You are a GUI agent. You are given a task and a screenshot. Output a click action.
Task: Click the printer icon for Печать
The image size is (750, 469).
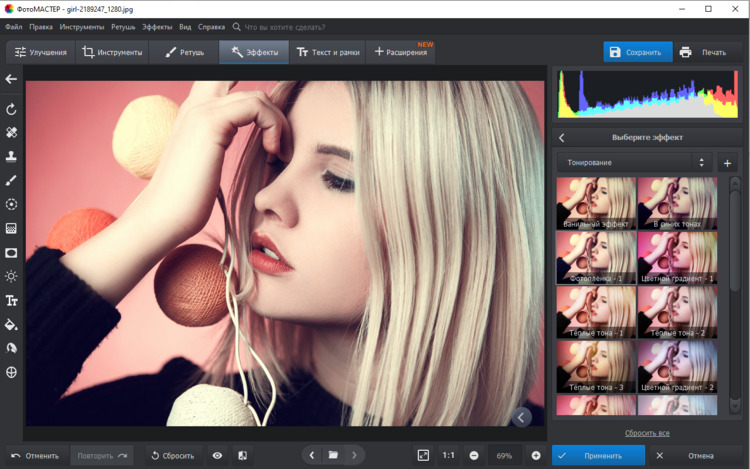tap(685, 52)
